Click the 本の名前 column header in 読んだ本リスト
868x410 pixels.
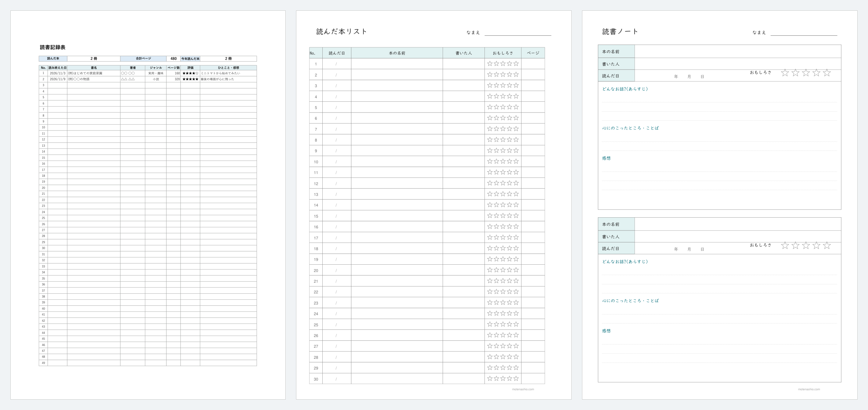click(x=397, y=53)
